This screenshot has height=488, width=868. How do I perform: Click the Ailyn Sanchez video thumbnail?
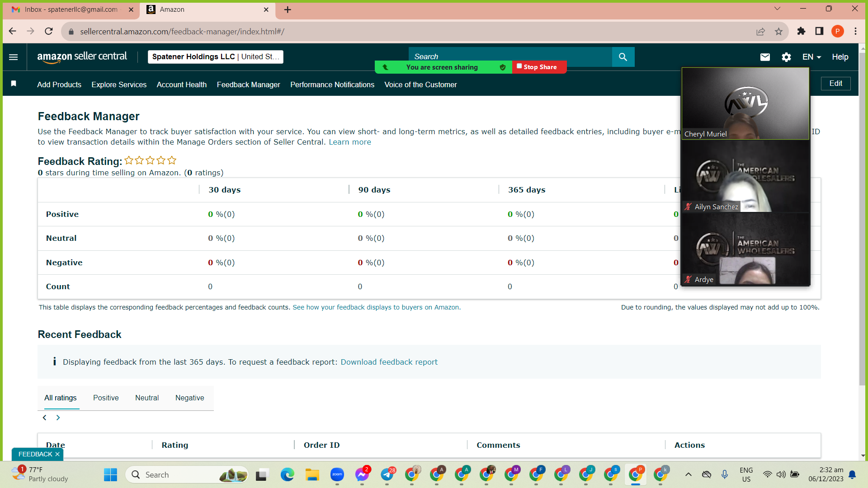tap(745, 176)
